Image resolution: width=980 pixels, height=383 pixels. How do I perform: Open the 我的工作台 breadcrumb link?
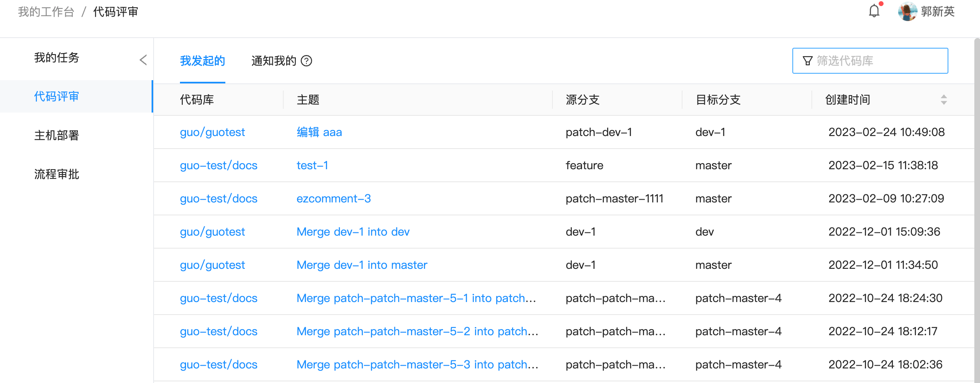pyautogui.click(x=45, y=11)
